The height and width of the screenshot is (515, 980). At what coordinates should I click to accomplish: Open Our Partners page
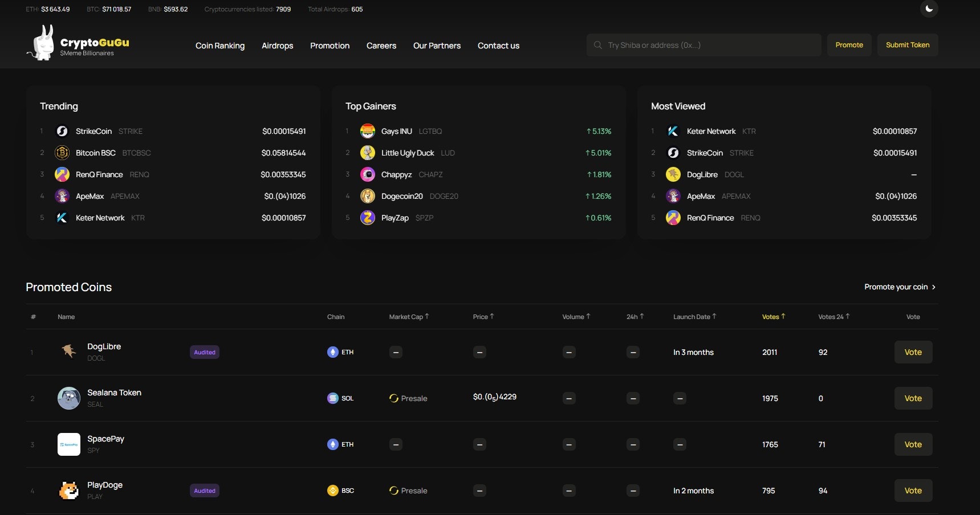coord(437,46)
